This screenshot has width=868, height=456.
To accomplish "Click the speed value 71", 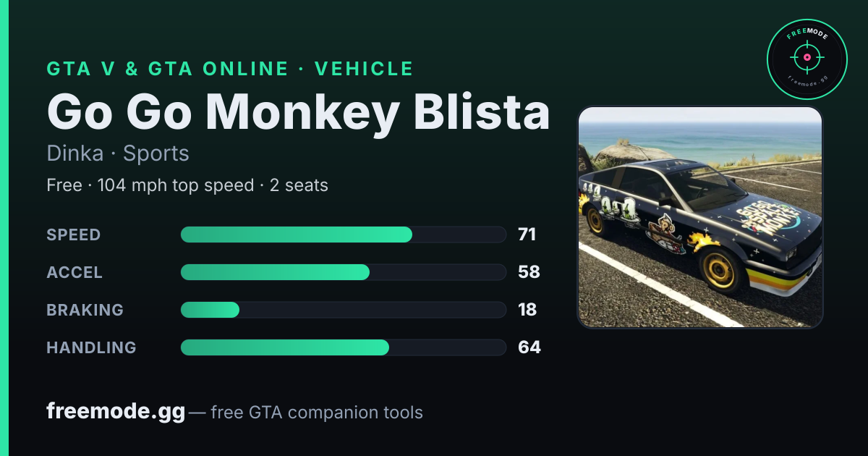I will 527,235.
